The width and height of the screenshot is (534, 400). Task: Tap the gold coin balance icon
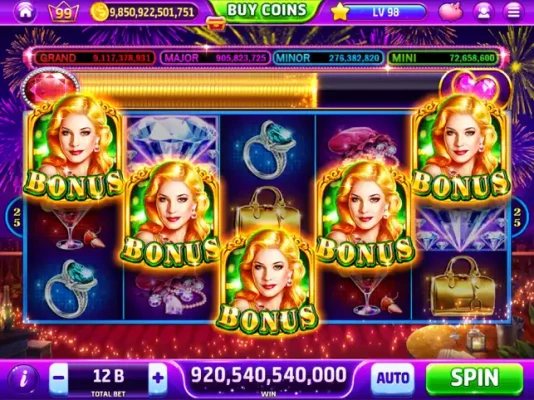(99, 12)
